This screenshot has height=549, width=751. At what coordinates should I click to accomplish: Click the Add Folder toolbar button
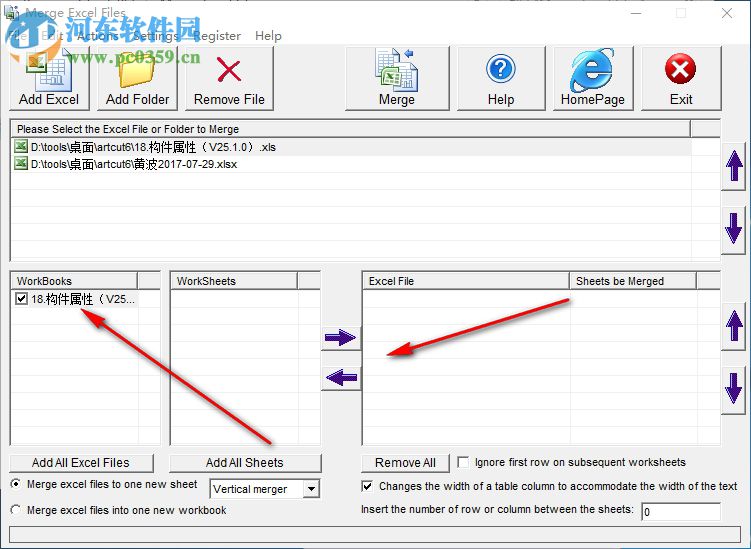pyautogui.click(x=137, y=79)
